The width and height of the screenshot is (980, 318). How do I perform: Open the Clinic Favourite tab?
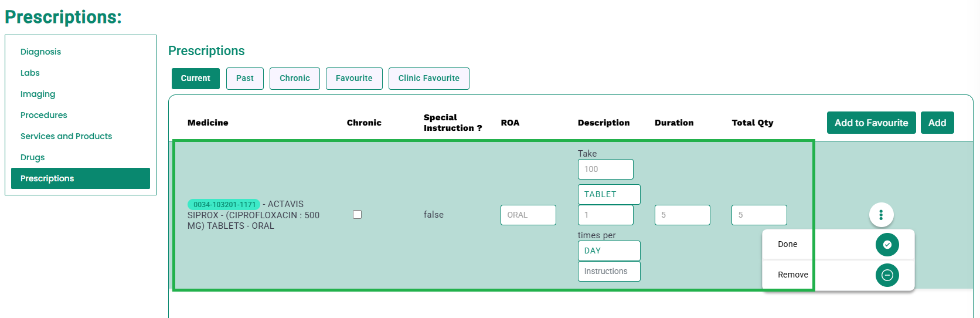(x=429, y=79)
